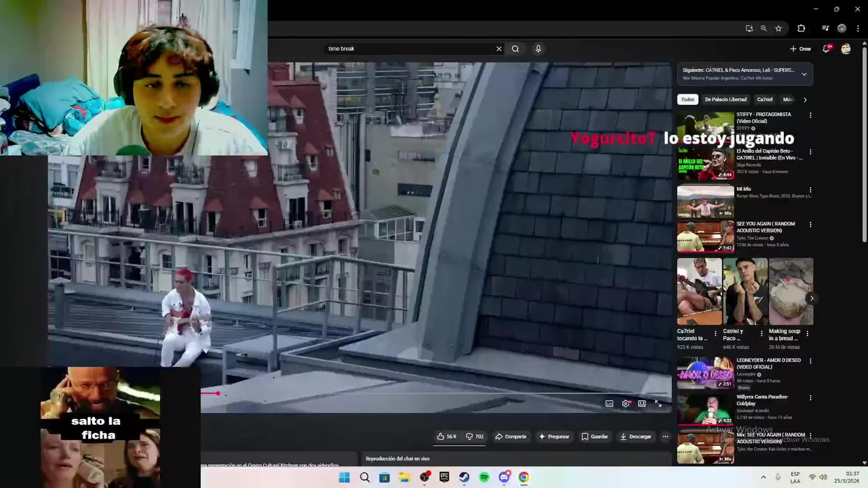Show more filter chips with right arrow
Viewport: 868px width, 488px height.
pyautogui.click(x=805, y=100)
